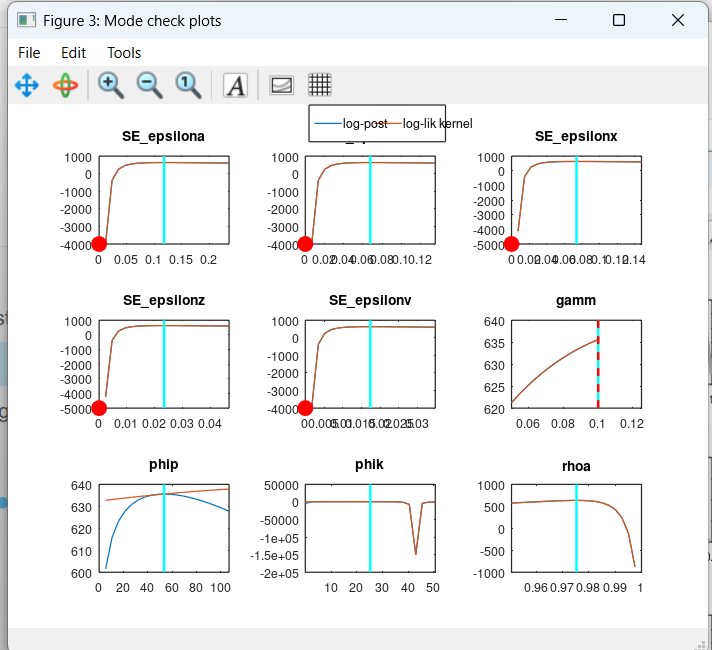Open the File menu

[x=29, y=53]
